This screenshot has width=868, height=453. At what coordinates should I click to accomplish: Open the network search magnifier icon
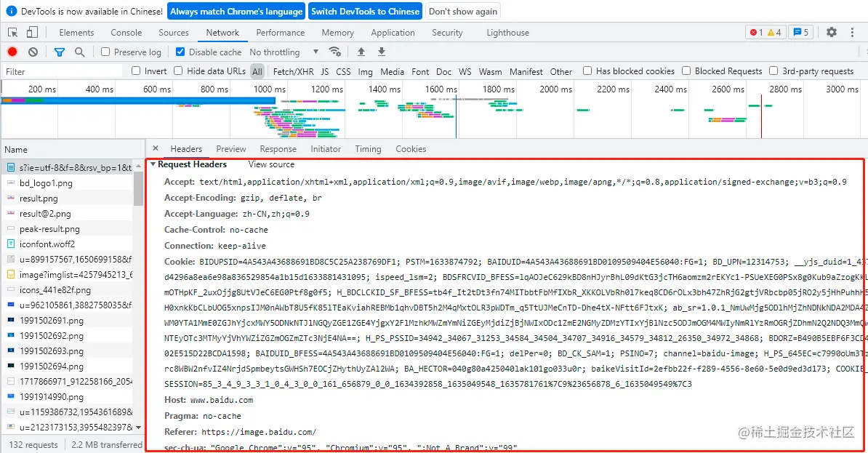[x=80, y=52]
